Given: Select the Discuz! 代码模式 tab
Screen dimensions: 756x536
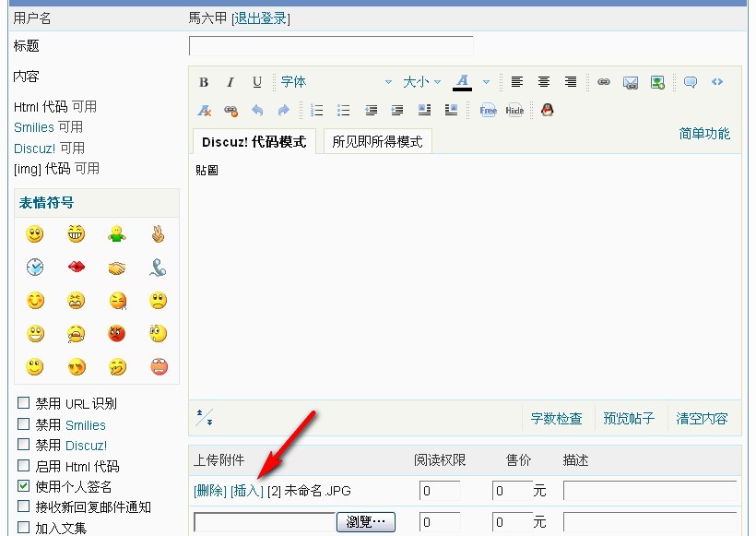Looking at the screenshot, I should pyautogui.click(x=254, y=141).
